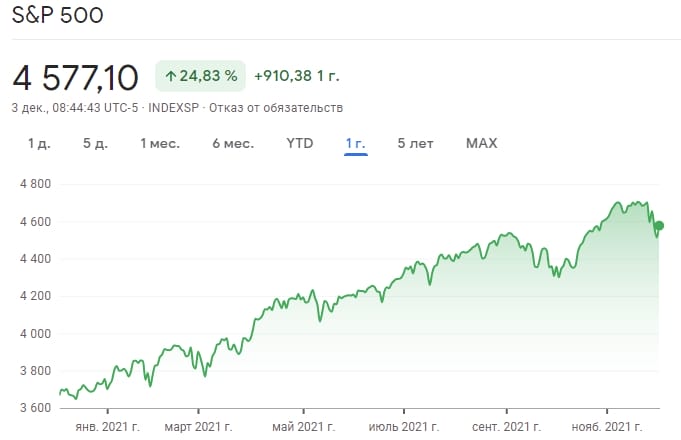The image size is (681, 440).
Task: Open the Отказ от обязательств link
Action: [x=276, y=108]
